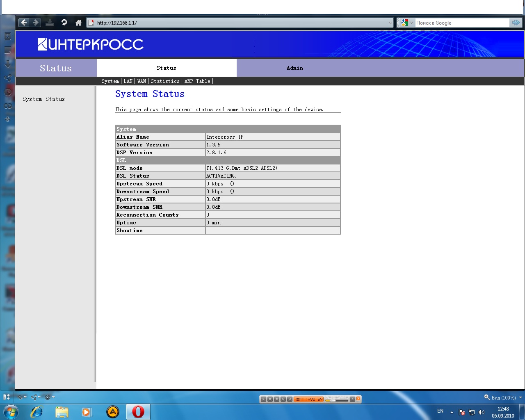This screenshot has width=525, height=420.
Task: Expand the address bar history dropdown
Action: pyautogui.click(x=390, y=23)
